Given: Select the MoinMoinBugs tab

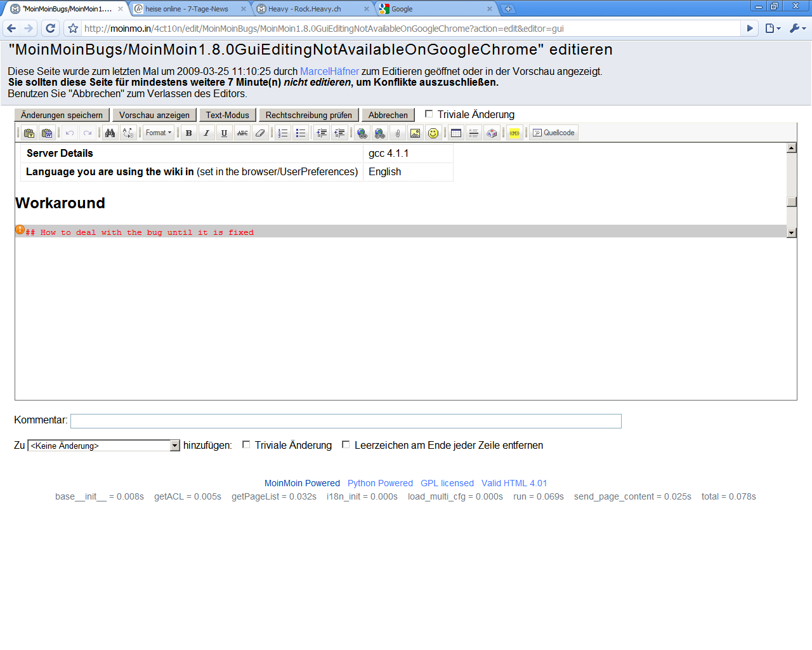Looking at the screenshot, I should pos(67,9).
